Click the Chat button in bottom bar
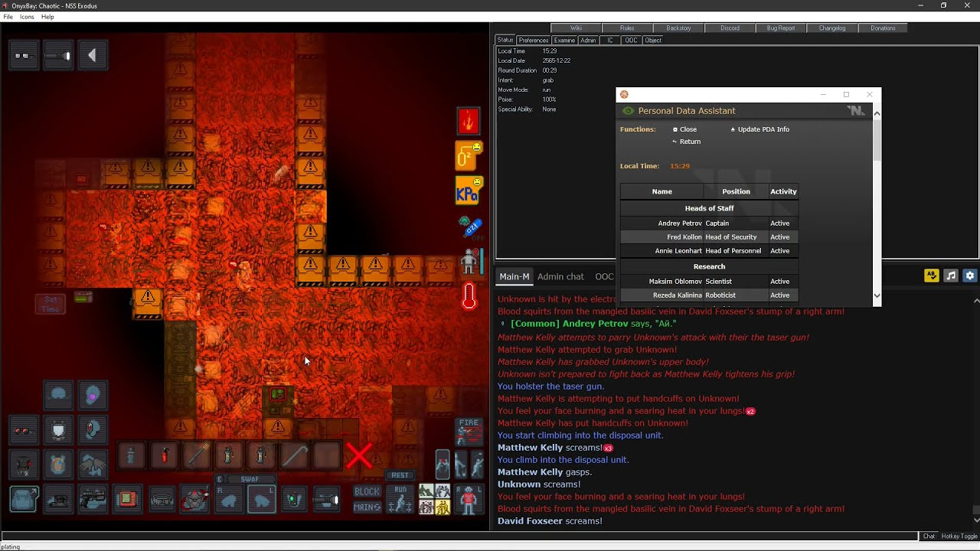 click(929, 536)
